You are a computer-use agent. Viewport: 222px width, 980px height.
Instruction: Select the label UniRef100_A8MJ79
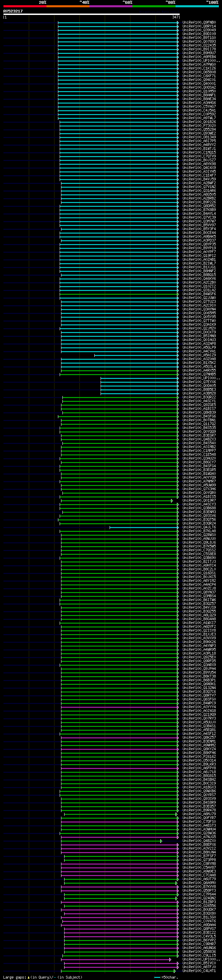[199, 814]
